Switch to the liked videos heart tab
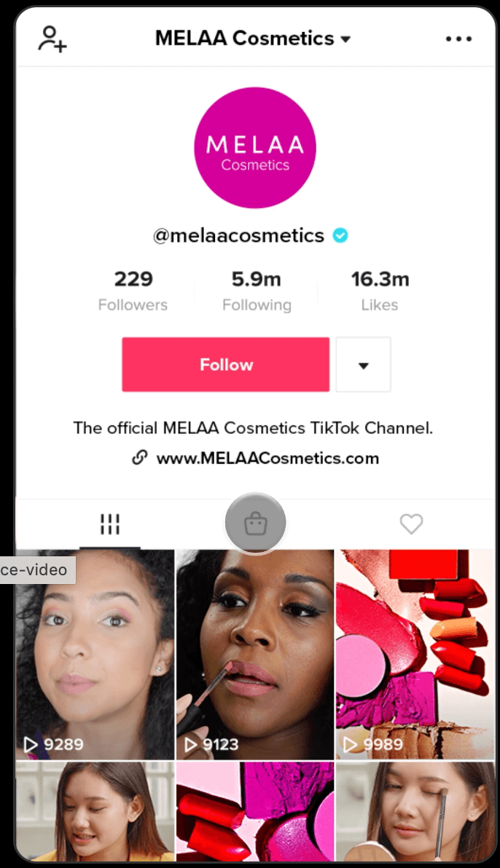This screenshot has height=868, width=500. pyautogui.click(x=411, y=523)
